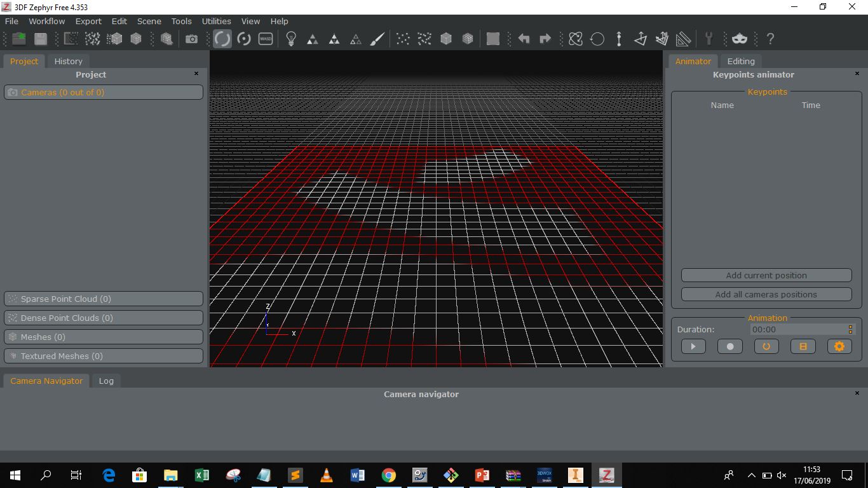Click the Duration time input field
Screen dimensions: 868x488
797,329
